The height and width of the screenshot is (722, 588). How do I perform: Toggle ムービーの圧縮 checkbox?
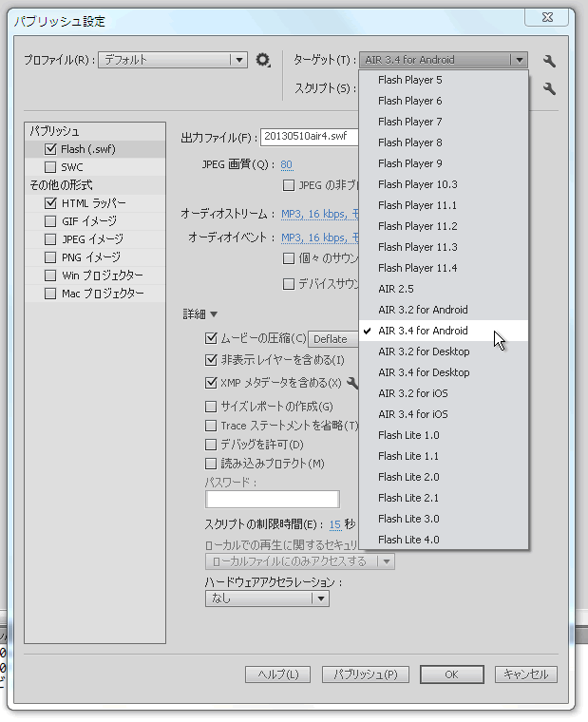point(211,338)
